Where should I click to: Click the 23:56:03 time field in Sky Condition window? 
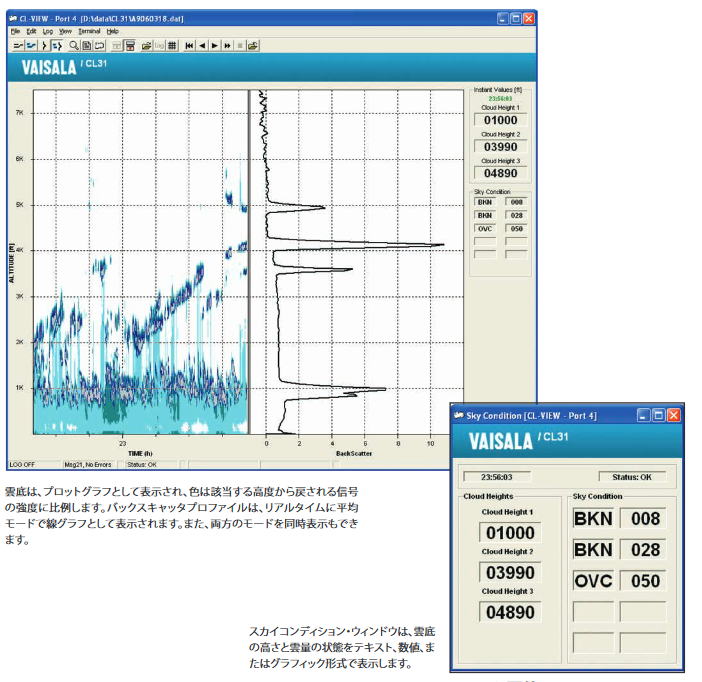click(497, 477)
